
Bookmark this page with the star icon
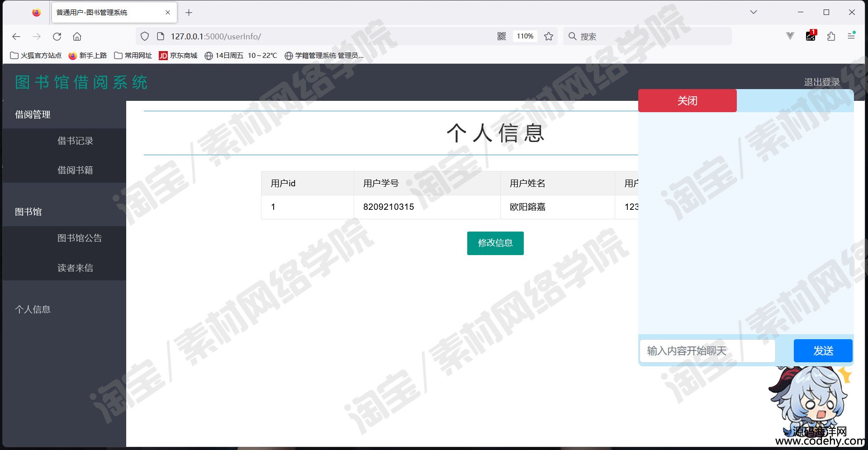pyautogui.click(x=549, y=36)
